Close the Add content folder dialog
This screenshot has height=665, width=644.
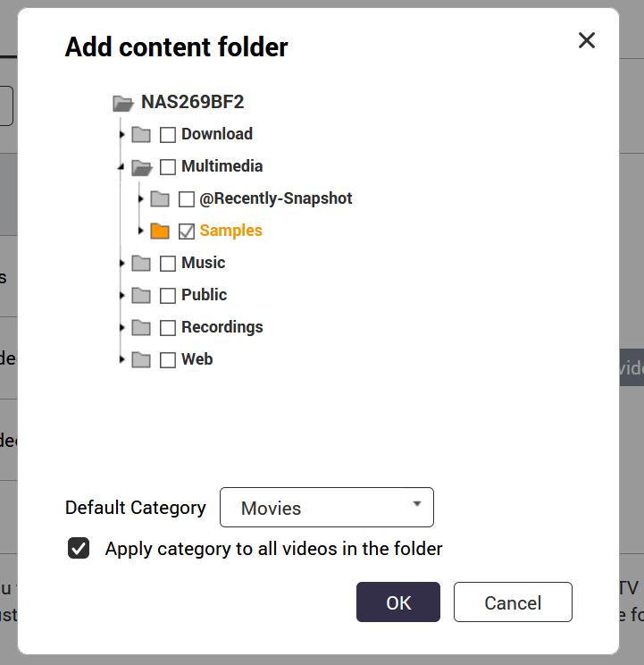[x=587, y=41]
